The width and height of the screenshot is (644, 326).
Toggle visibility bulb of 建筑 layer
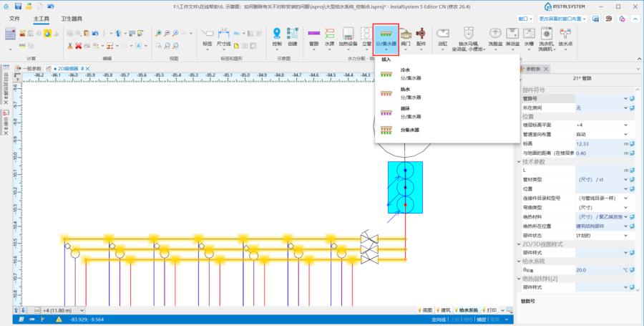click(x=439, y=310)
